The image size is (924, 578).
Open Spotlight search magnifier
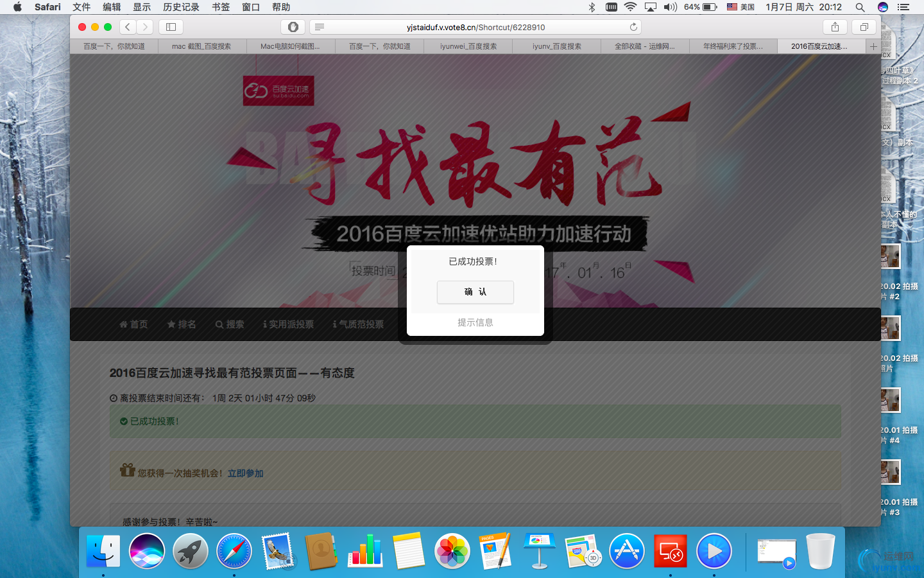860,7
